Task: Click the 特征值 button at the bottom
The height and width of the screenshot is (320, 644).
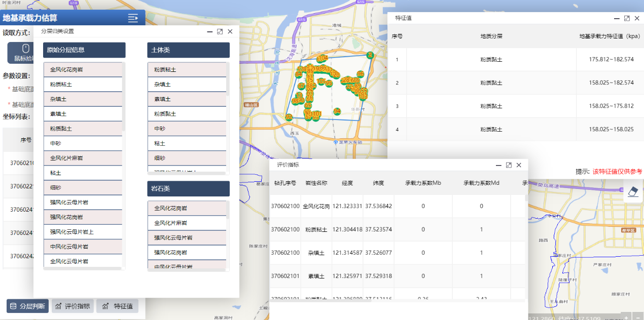Action: [117, 306]
